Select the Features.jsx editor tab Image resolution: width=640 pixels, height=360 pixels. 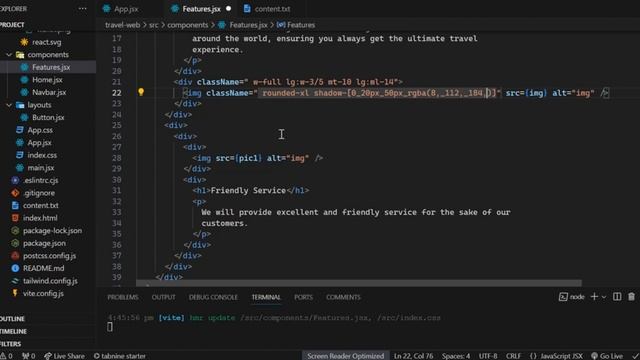point(201,9)
